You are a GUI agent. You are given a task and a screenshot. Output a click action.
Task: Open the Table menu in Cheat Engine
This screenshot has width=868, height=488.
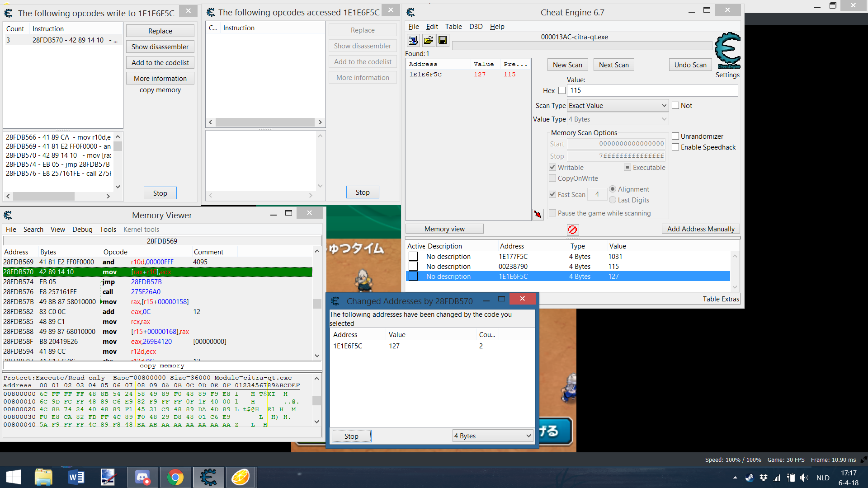453,27
